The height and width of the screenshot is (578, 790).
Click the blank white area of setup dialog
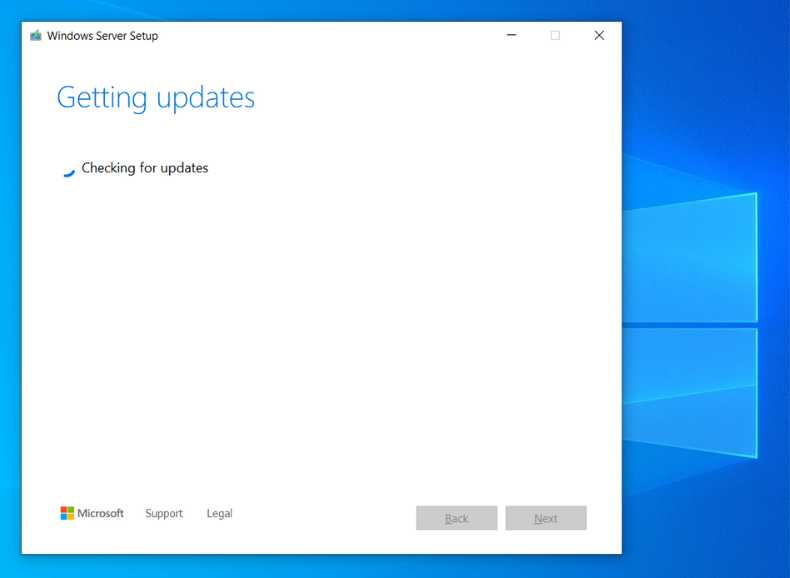click(320, 330)
